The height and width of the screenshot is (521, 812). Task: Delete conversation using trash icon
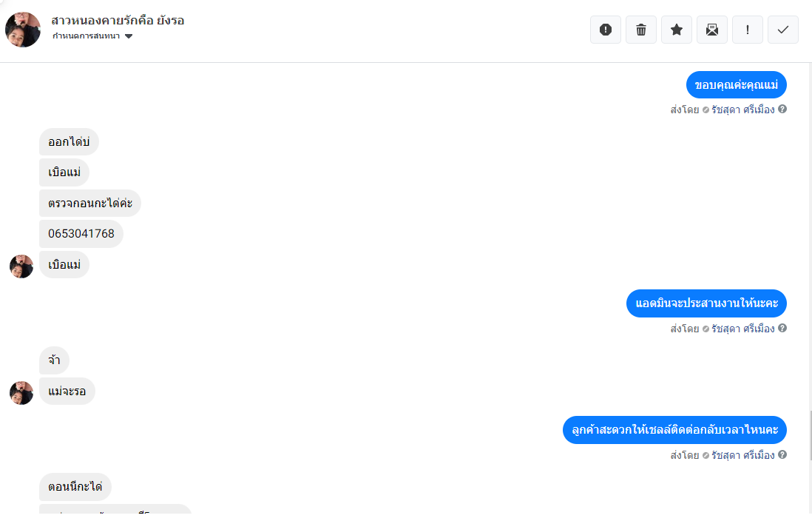pyautogui.click(x=641, y=30)
